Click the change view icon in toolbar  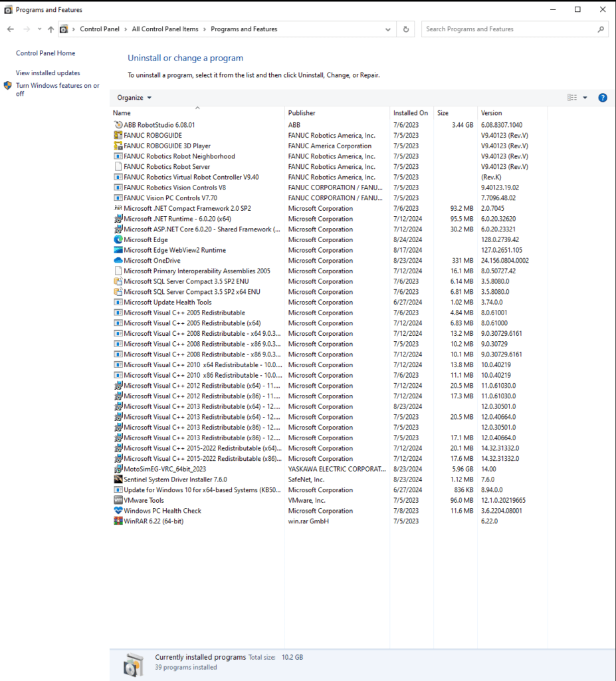[x=572, y=98]
